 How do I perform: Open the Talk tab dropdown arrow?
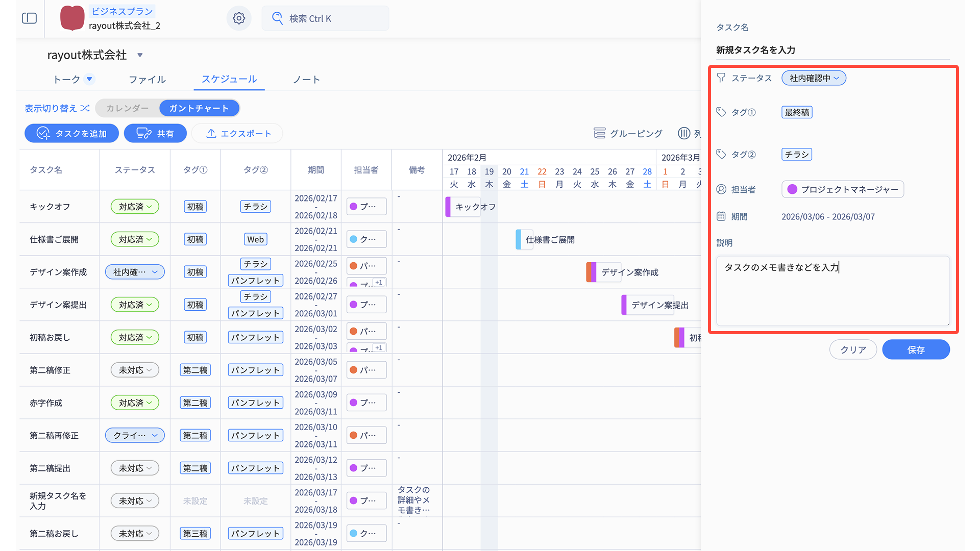tap(90, 79)
